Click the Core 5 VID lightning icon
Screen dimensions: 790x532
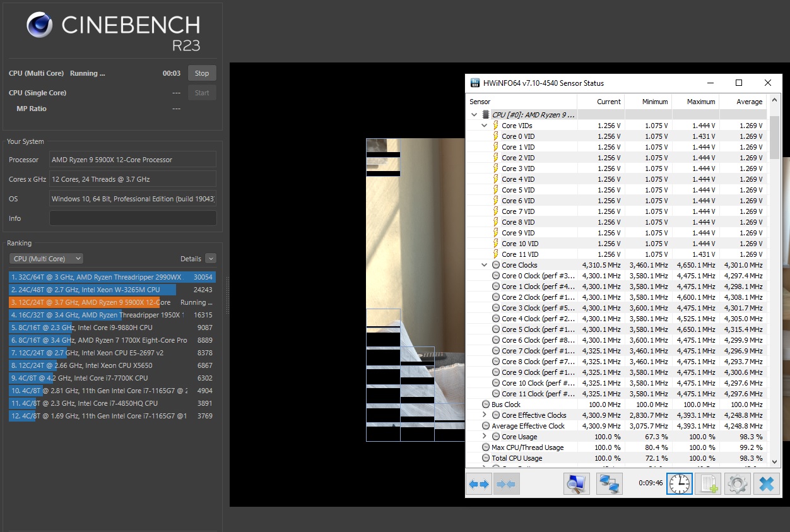(x=496, y=190)
